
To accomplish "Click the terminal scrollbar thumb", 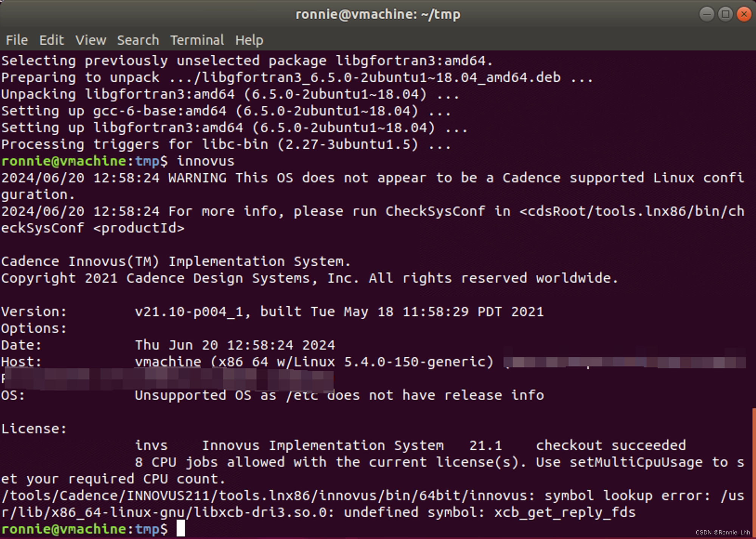I will pyautogui.click(x=754, y=473).
